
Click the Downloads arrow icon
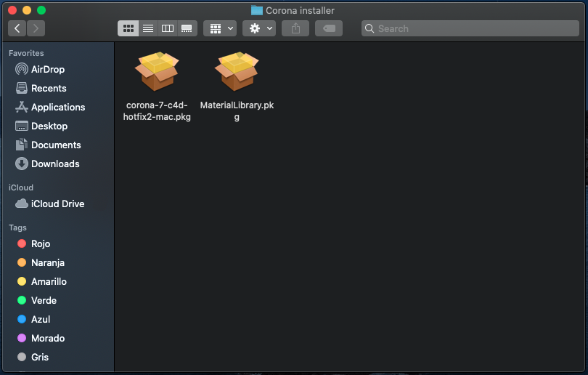tap(22, 164)
